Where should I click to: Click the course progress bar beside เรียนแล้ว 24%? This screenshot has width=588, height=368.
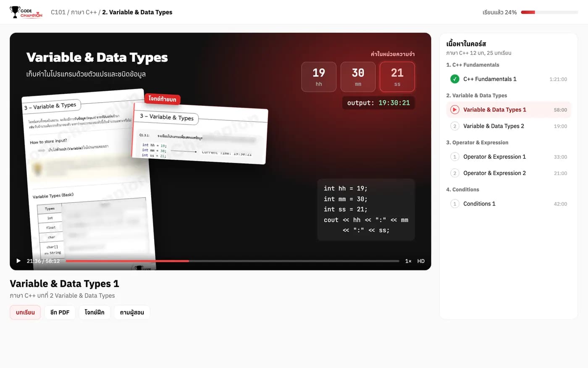click(x=549, y=12)
